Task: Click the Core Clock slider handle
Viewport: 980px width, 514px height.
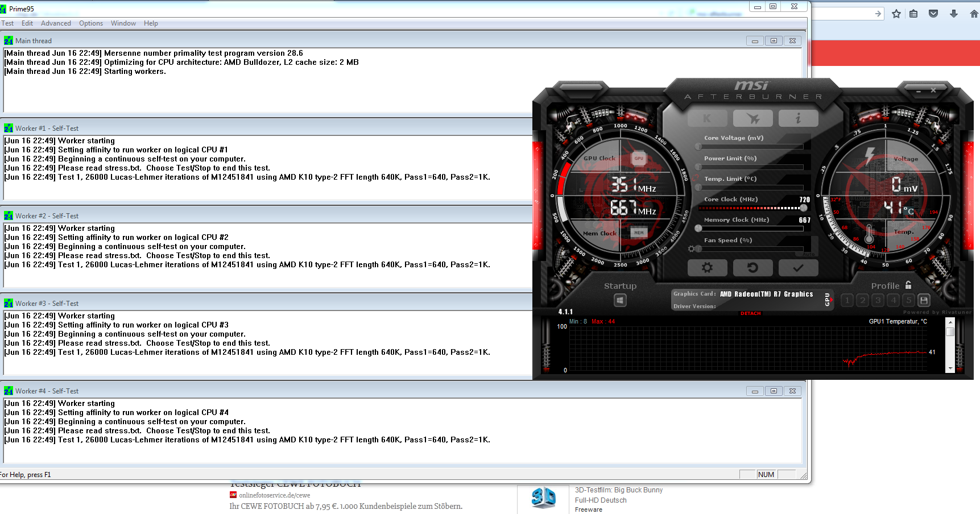Action: (x=804, y=208)
